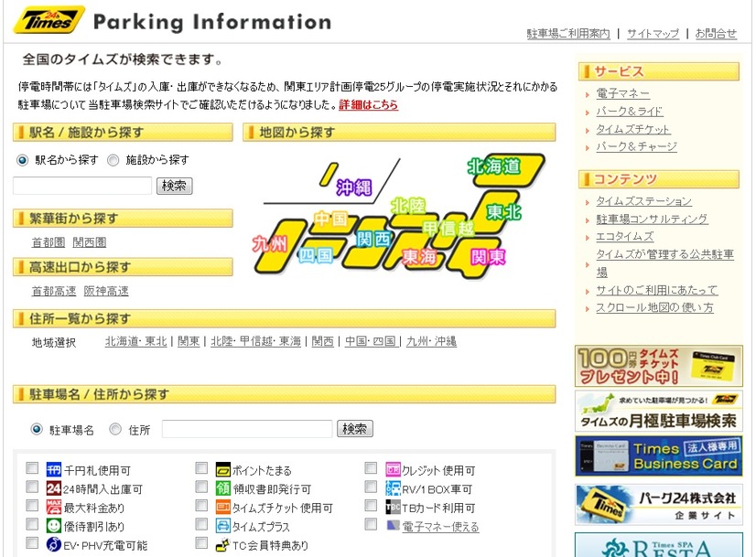
Task: Check the タイムズプラス checkbox
Action: tap(201, 524)
